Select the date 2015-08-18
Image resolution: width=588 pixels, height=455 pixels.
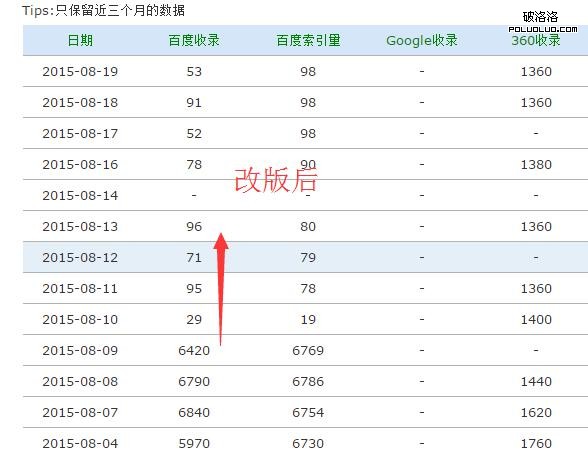point(80,102)
